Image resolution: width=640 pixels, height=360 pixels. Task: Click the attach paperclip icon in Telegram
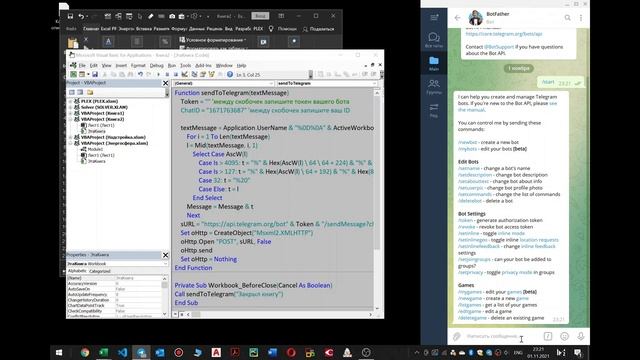(457, 336)
